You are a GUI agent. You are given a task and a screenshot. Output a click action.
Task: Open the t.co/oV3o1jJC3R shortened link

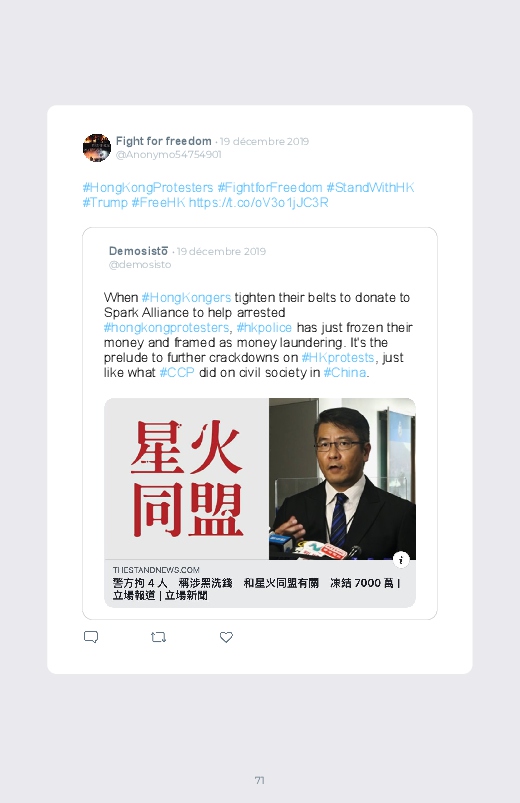click(259, 202)
